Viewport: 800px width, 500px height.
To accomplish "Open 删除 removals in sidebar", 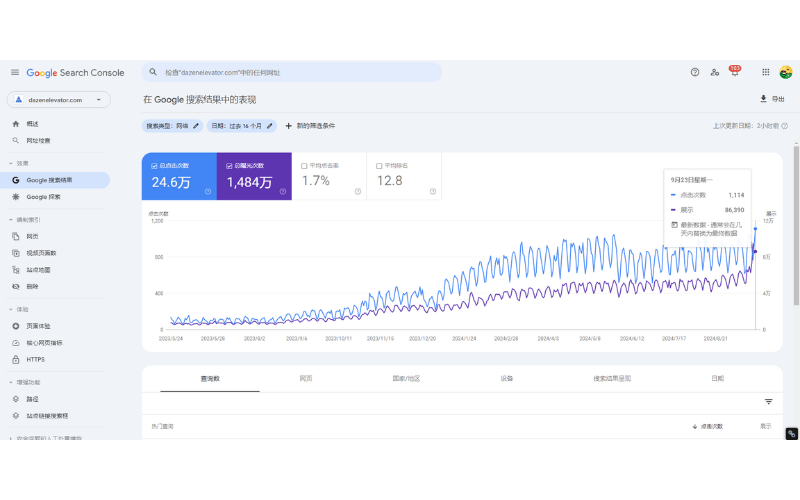I will tap(32, 286).
